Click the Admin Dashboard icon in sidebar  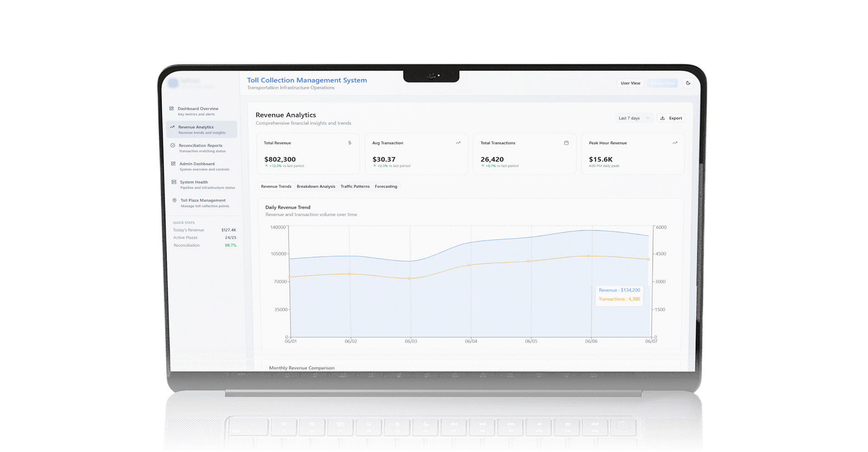coord(173,164)
